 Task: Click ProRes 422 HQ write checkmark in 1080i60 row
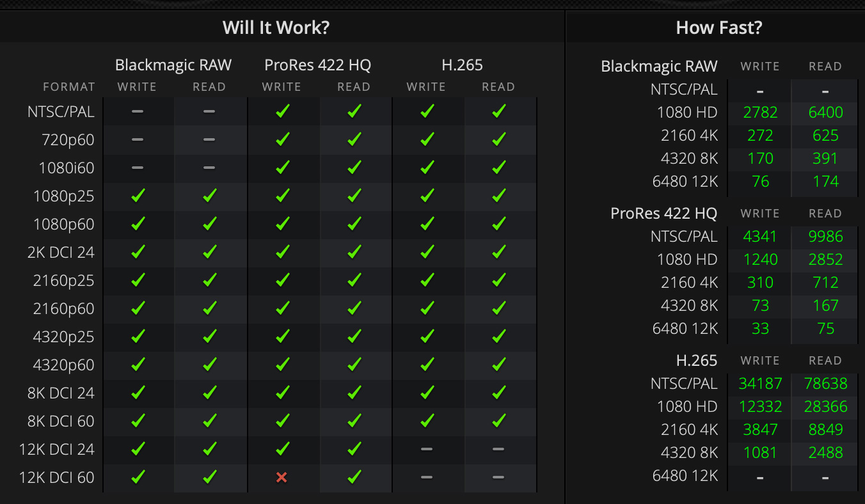click(282, 168)
